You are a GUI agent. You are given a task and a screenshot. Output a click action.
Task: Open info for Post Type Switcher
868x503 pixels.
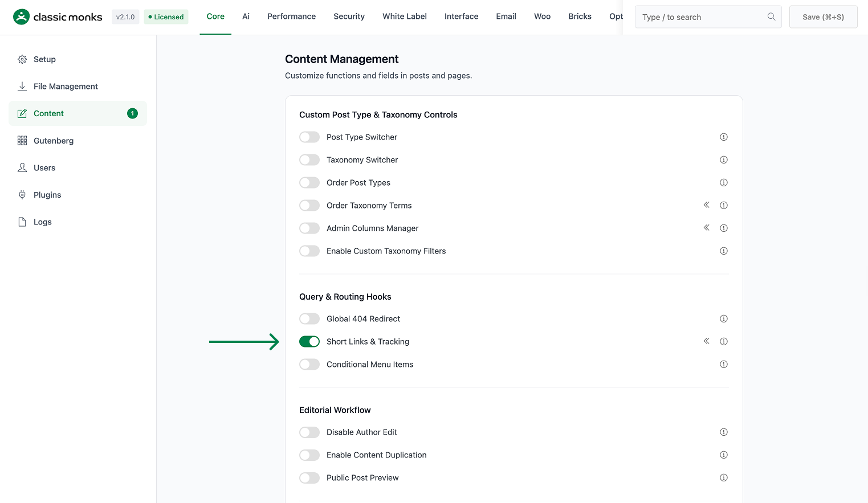pos(724,137)
